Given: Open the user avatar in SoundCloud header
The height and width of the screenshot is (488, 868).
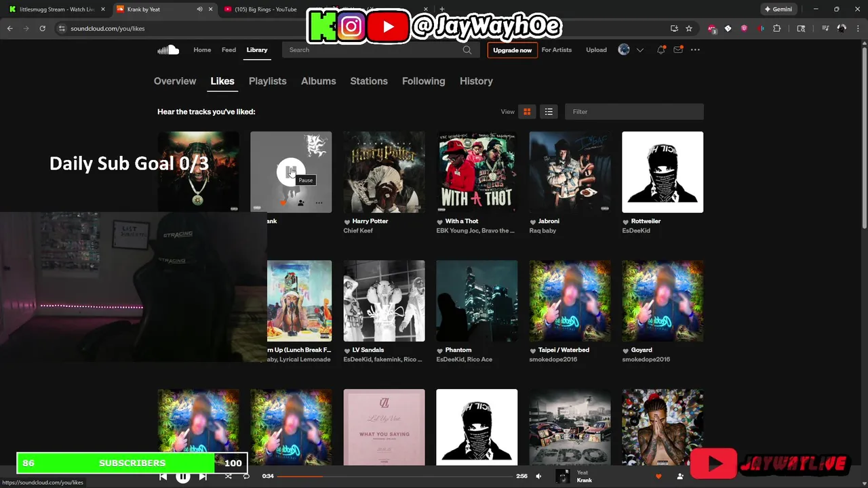Looking at the screenshot, I should tap(624, 49).
